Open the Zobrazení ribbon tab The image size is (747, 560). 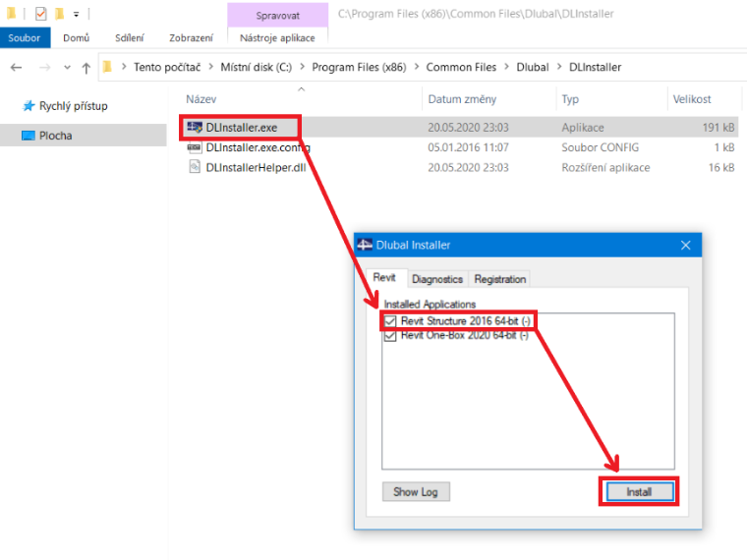tap(191, 38)
